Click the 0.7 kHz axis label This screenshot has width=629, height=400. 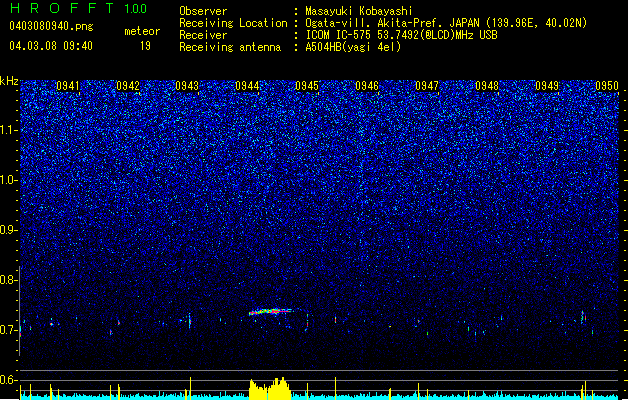[8, 330]
